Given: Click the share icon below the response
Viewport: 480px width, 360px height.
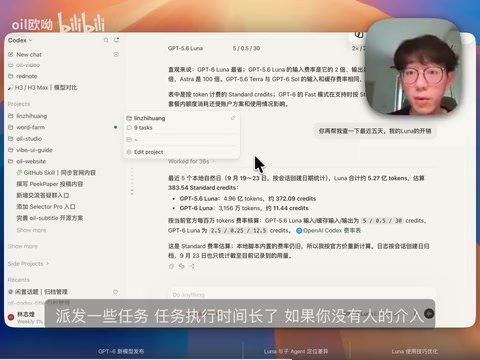Looking at the screenshot, I should (x=192, y=266).
